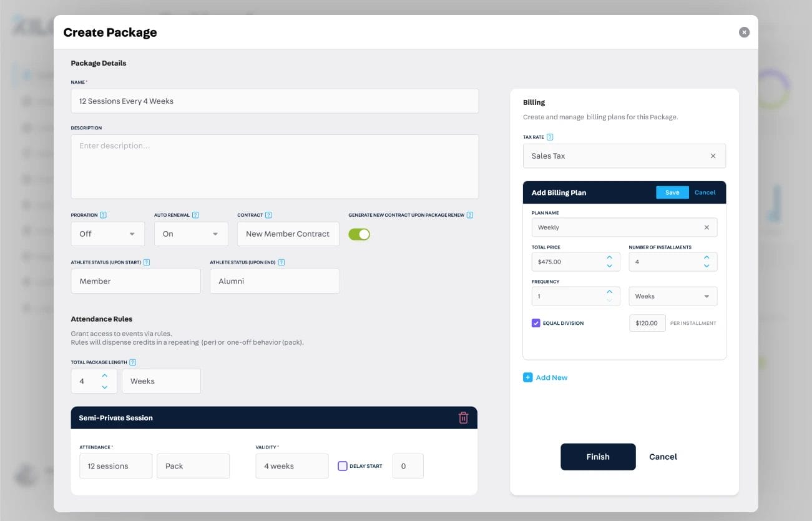Click the Finish button
The height and width of the screenshot is (521, 812).
[x=597, y=457]
